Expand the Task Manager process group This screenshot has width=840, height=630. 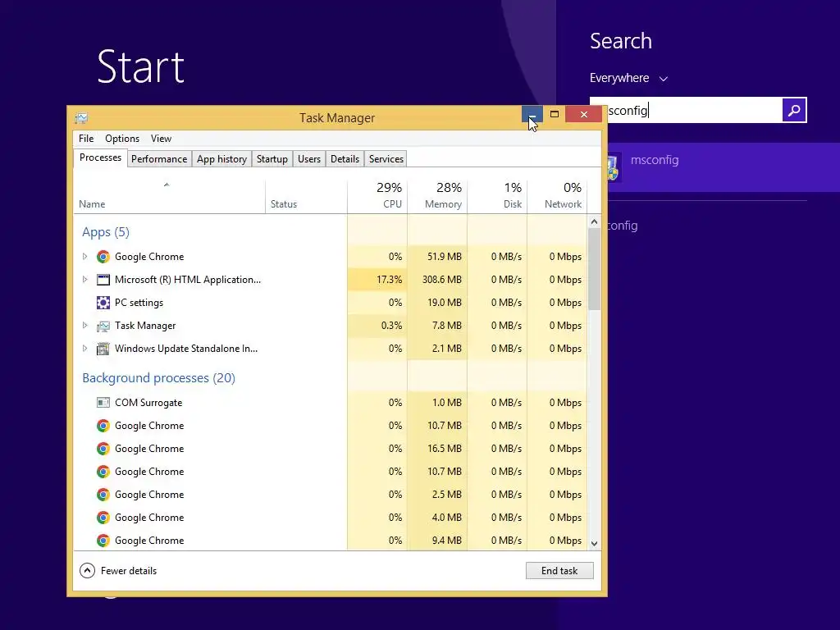click(84, 325)
